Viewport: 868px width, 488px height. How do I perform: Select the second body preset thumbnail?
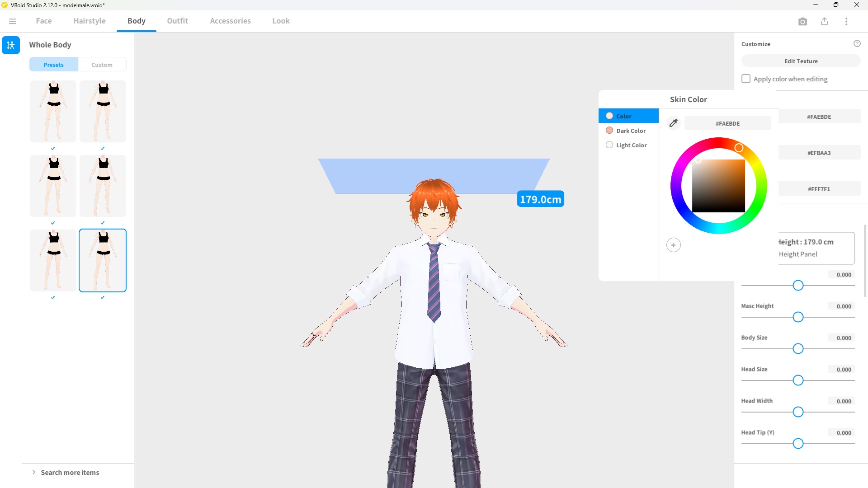click(102, 111)
